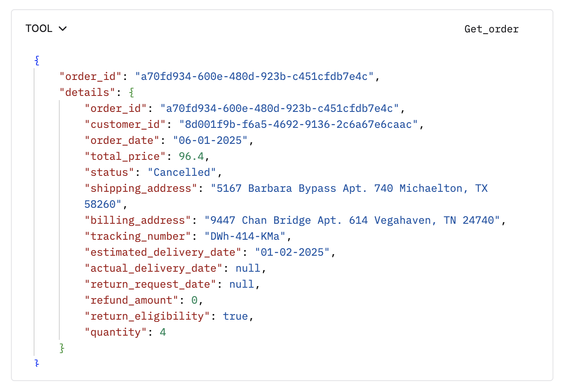The height and width of the screenshot is (392, 566).
Task: Collapse the TOOL section chevron
Action: click(63, 29)
